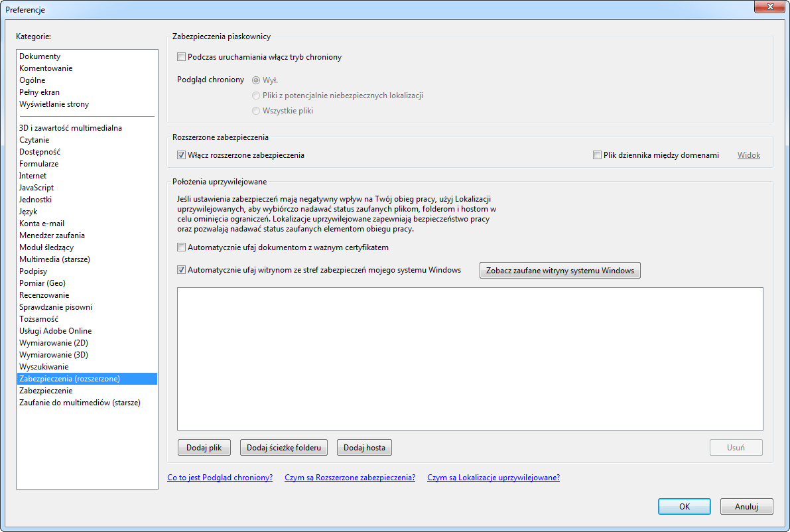Select 'JavaScript' category
This screenshot has width=790, height=532.
pyautogui.click(x=87, y=188)
